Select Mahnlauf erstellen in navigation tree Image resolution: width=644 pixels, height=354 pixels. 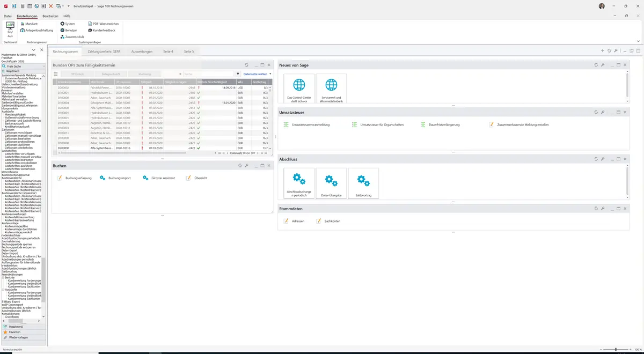pyautogui.click(x=13, y=93)
